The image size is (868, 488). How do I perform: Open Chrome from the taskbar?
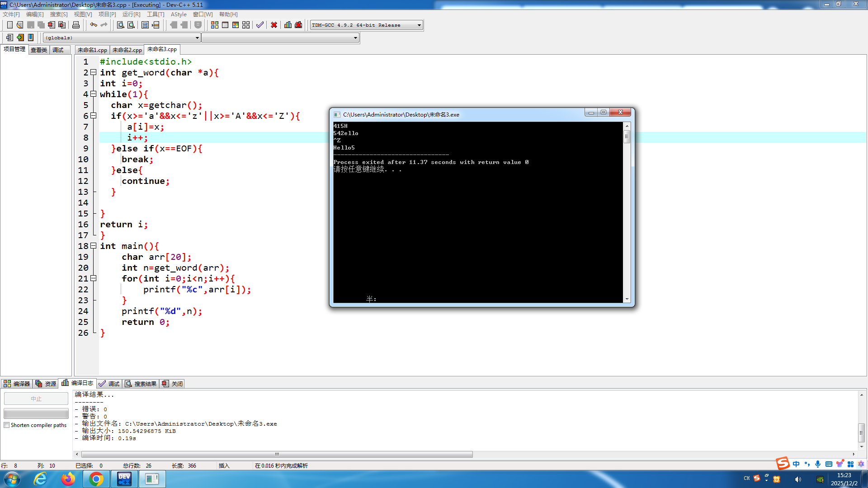pos(96,479)
